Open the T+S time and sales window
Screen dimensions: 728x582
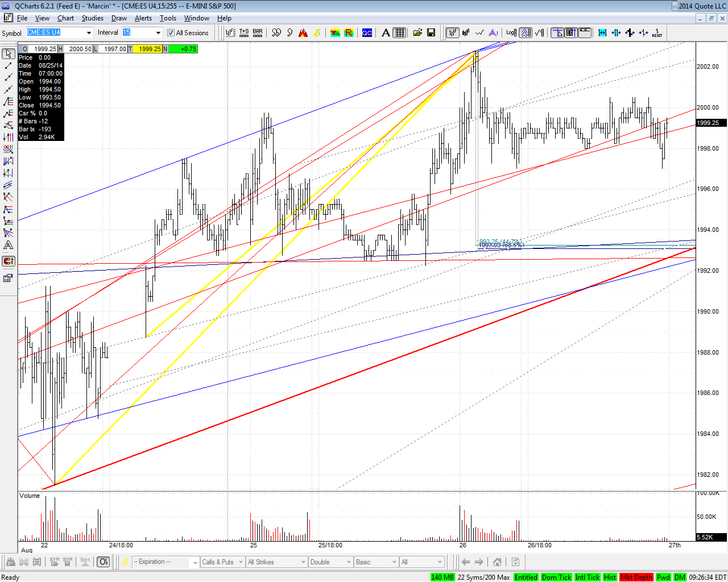(x=244, y=32)
